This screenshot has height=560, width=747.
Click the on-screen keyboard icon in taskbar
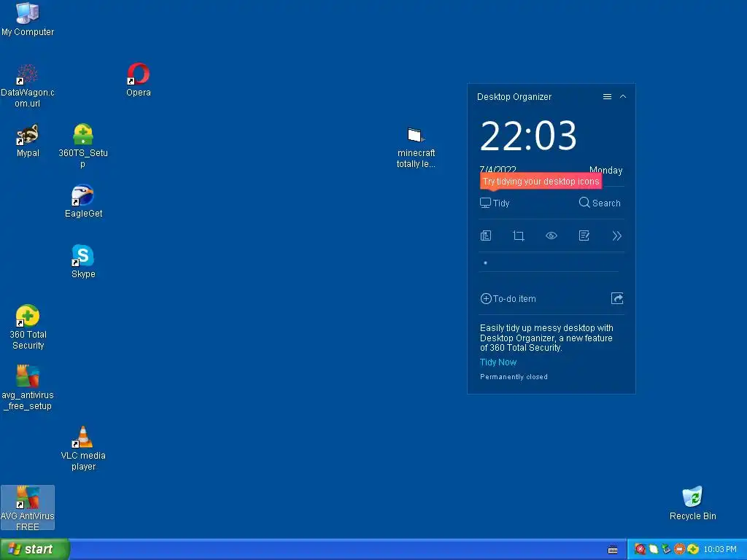(613, 550)
